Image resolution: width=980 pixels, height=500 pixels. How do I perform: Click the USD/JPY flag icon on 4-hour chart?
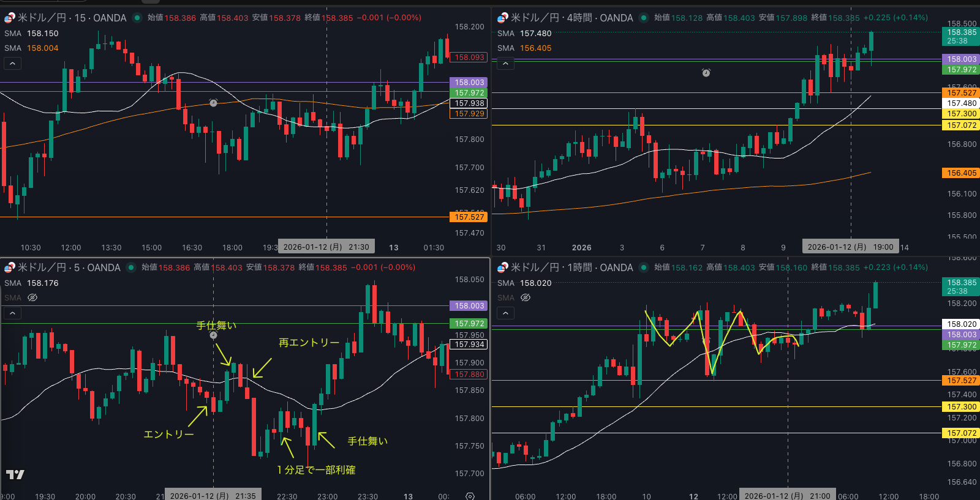point(502,18)
